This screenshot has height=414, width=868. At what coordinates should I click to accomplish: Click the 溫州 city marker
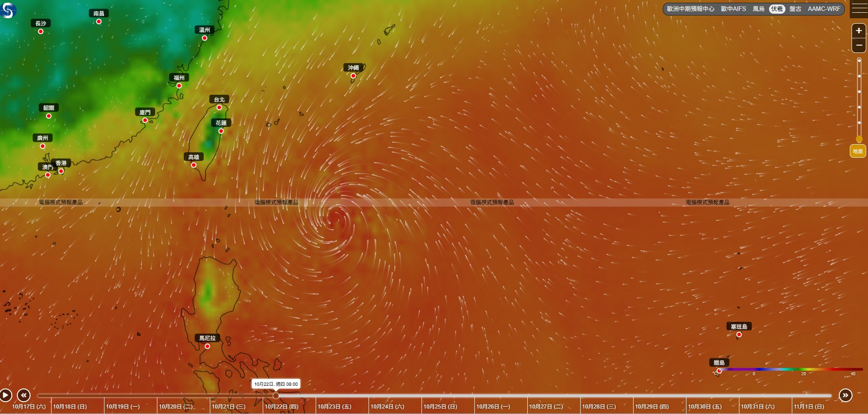[x=205, y=38]
